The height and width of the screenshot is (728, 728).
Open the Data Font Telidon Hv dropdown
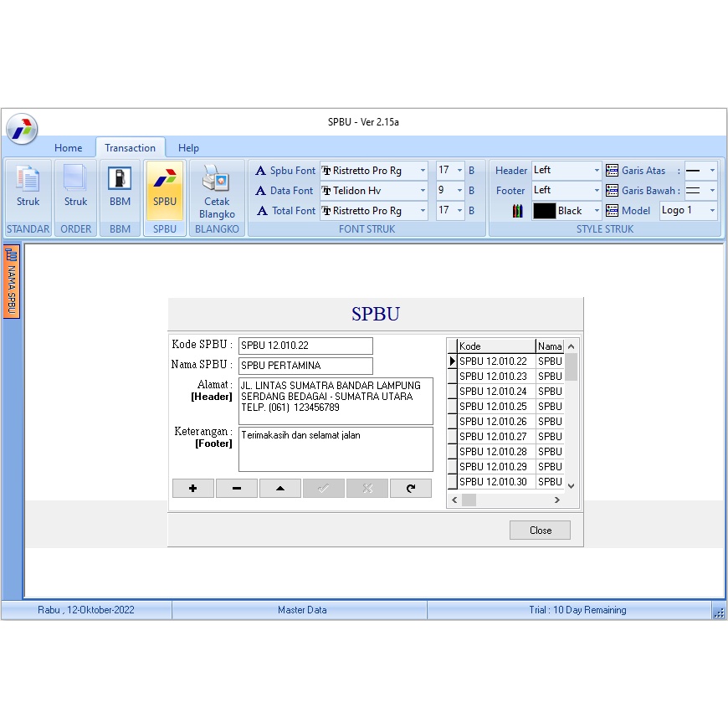(423, 190)
